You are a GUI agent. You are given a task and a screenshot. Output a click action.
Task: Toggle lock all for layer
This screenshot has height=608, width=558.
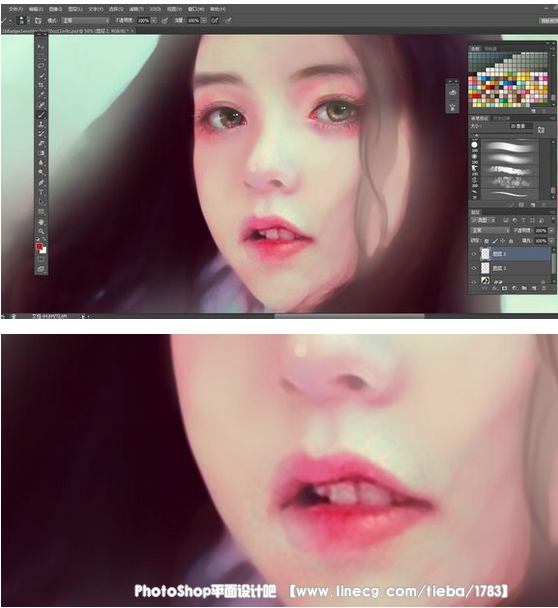pyautogui.click(x=511, y=241)
